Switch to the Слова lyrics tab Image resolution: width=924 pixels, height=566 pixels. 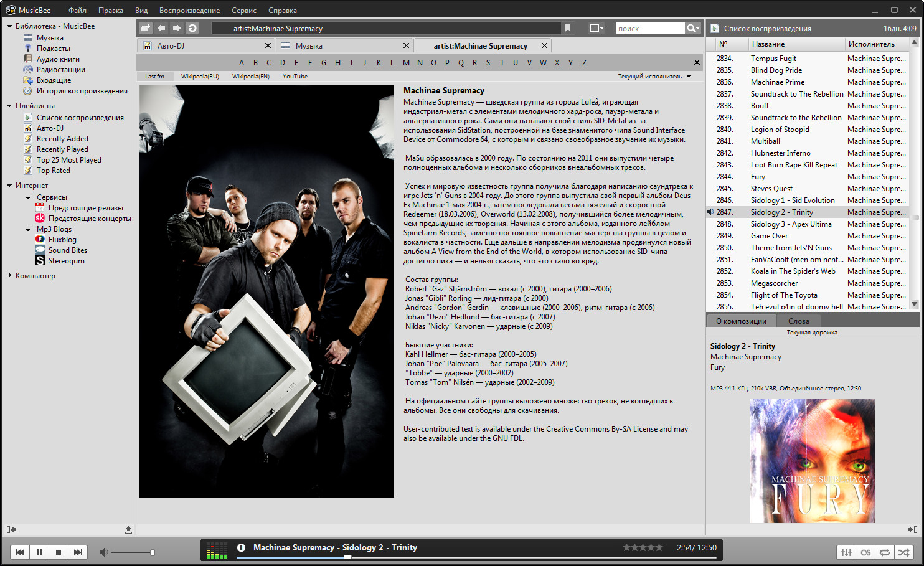[799, 321]
